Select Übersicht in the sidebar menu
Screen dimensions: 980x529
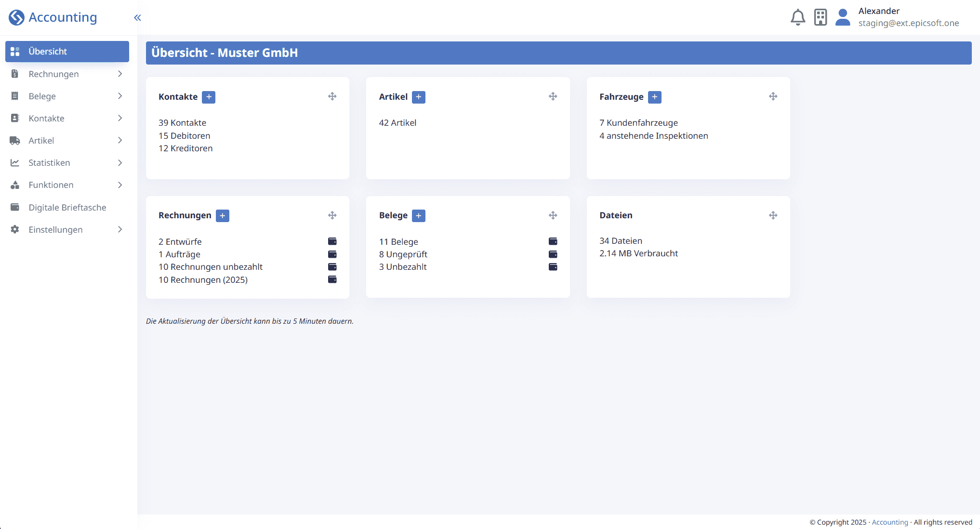67,52
